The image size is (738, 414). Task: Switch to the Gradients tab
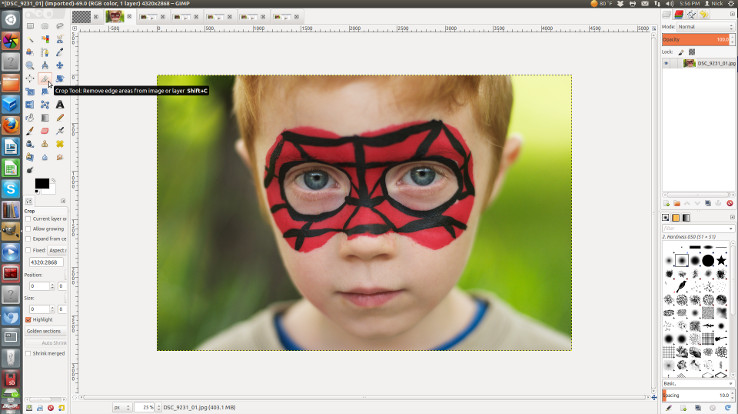pos(686,218)
